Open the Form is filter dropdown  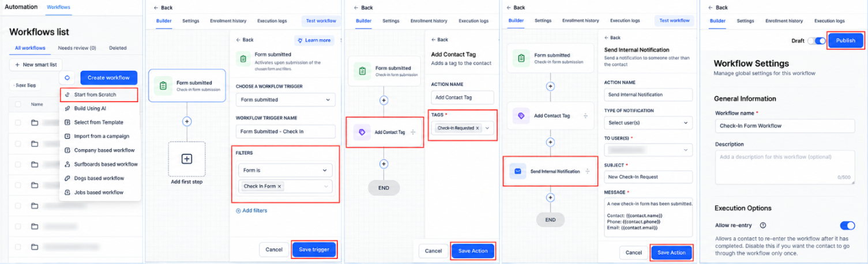[x=285, y=170]
